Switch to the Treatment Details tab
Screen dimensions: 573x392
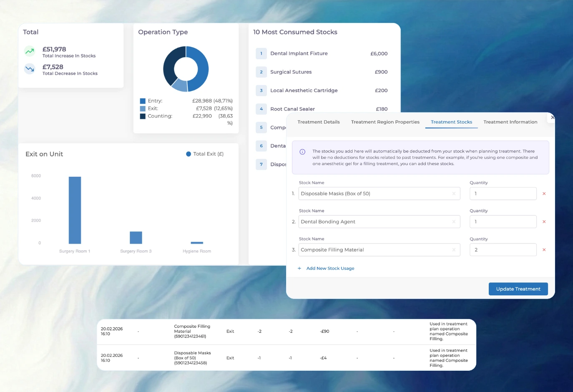pos(319,122)
